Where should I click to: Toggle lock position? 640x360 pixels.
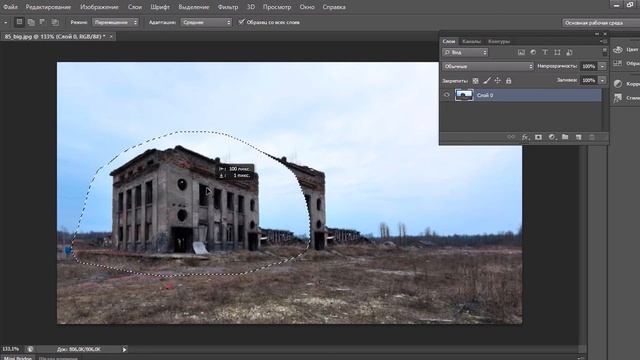click(498, 81)
